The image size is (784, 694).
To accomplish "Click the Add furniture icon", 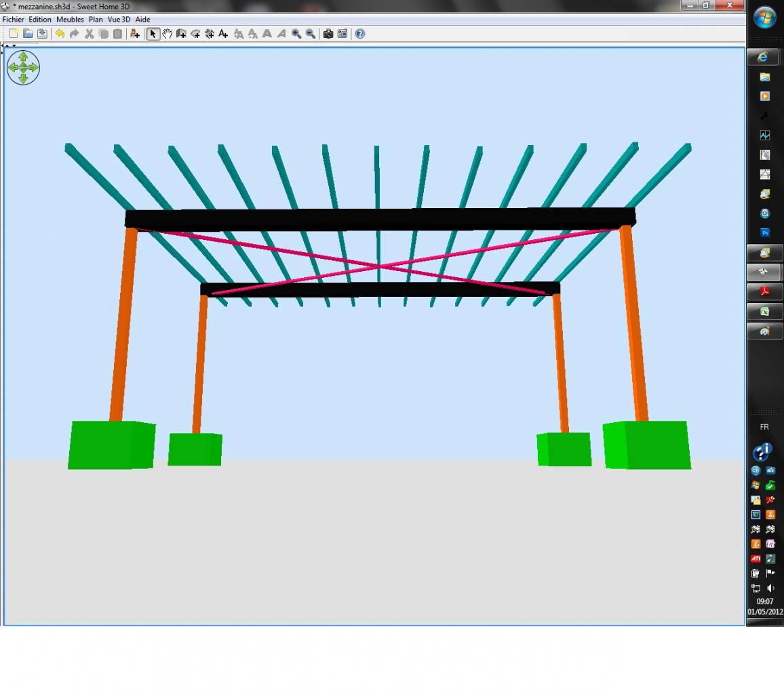I will click(134, 34).
